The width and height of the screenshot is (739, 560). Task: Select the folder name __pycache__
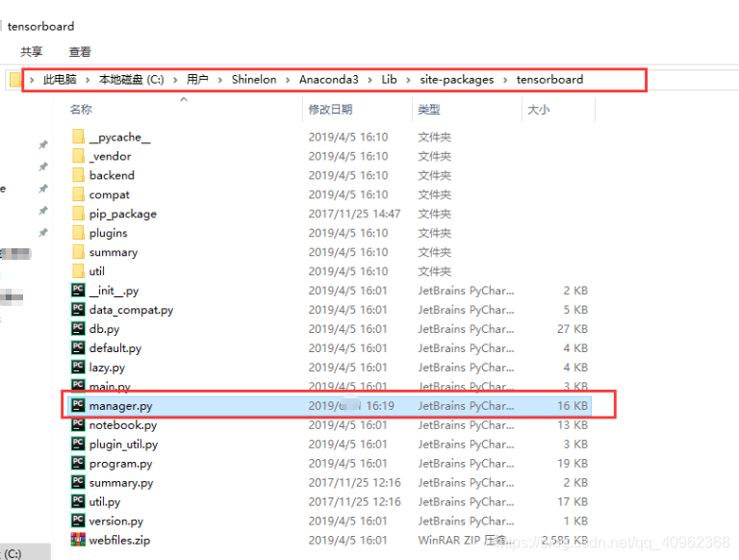[x=120, y=138]
